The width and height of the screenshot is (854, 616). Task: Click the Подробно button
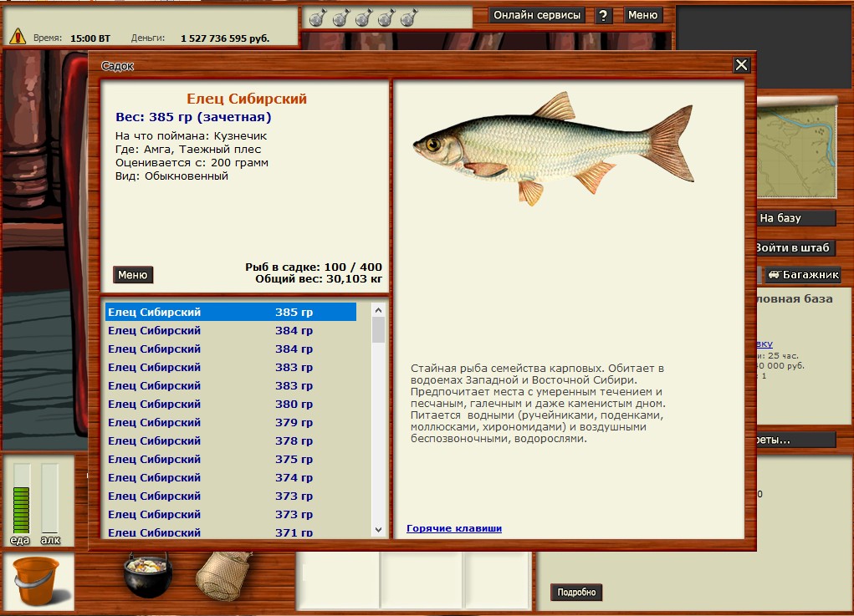(x=576, y=593)
